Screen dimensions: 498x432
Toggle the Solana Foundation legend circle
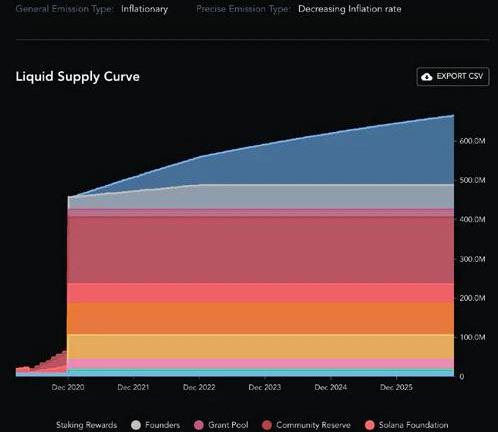pos(370,425)
